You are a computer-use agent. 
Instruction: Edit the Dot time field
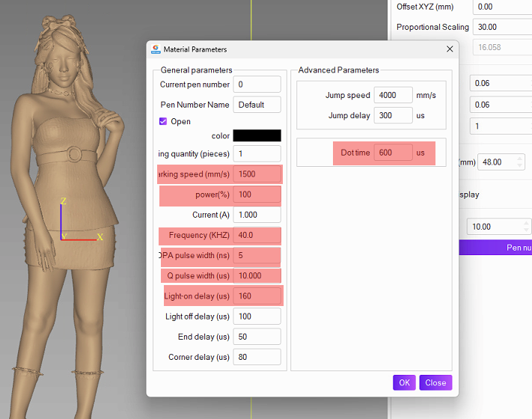394,153
